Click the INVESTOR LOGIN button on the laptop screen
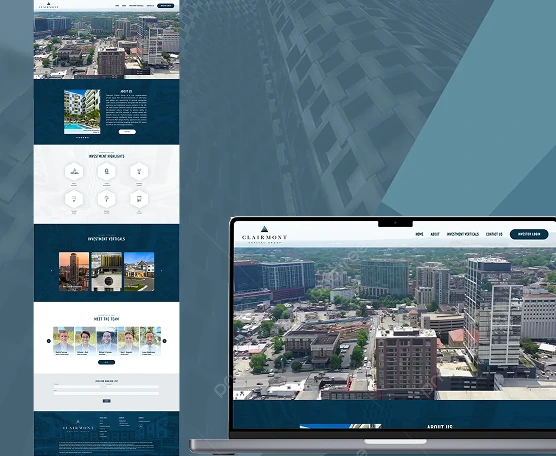556x456 pixels. pos(529,234)
